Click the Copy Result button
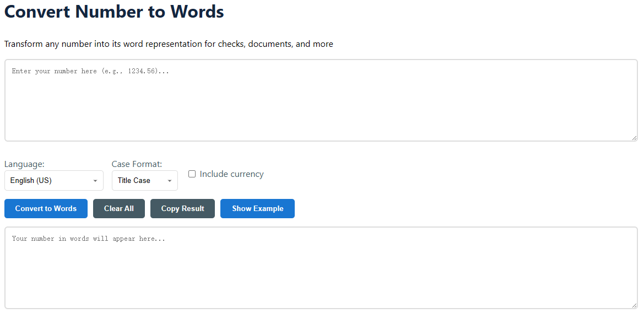Viewport: 644px width, 313px height. (182, 209)
